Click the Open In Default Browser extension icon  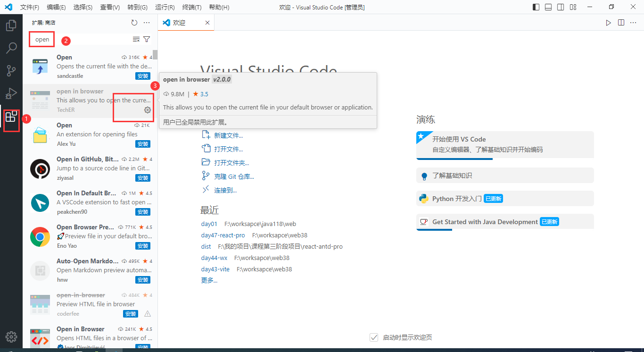click(x=40, y=202)
